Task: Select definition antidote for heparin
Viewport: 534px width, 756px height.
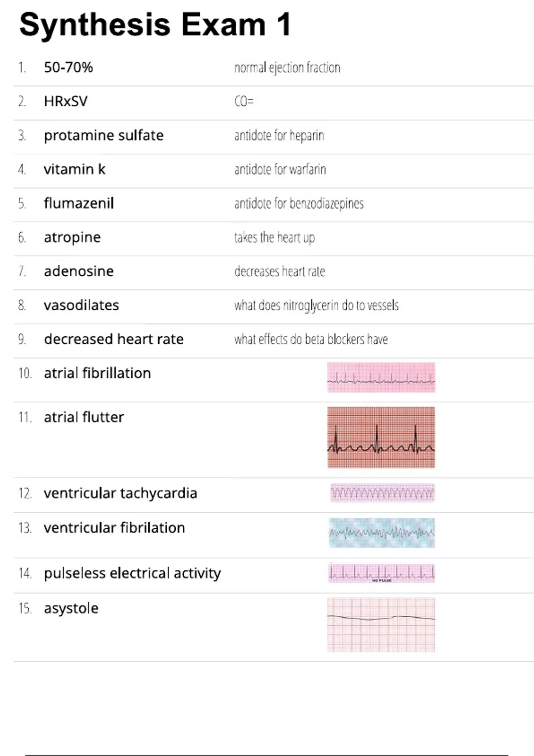Action: point(279,135)
